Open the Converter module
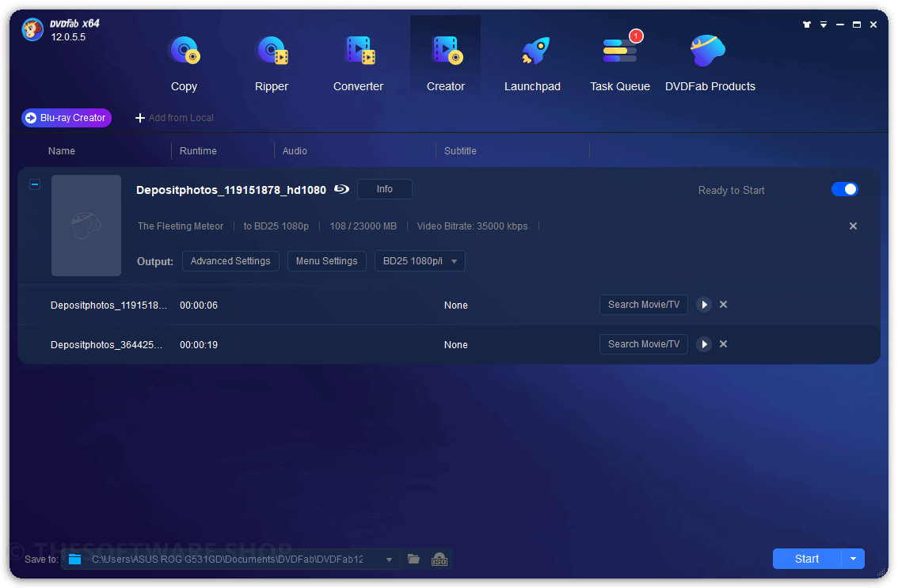The width and height of the screenshot is (898, 588). click(359, 63)
